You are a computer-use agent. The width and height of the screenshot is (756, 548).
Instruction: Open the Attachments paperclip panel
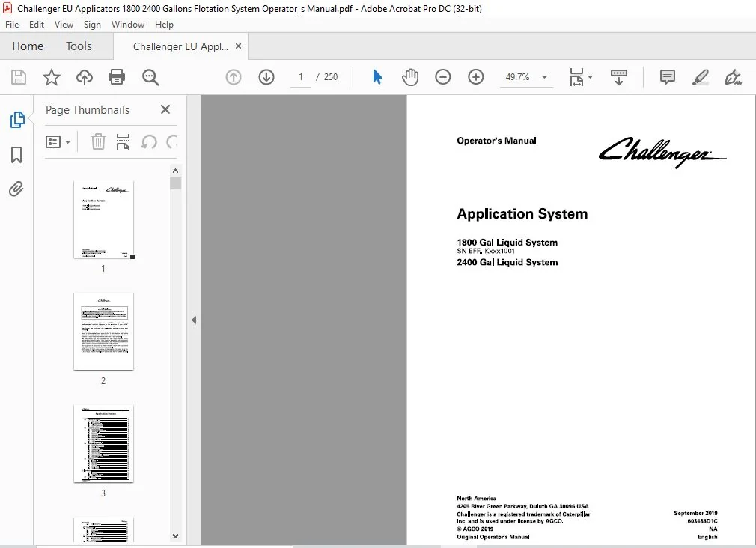[x=16, y=189]
